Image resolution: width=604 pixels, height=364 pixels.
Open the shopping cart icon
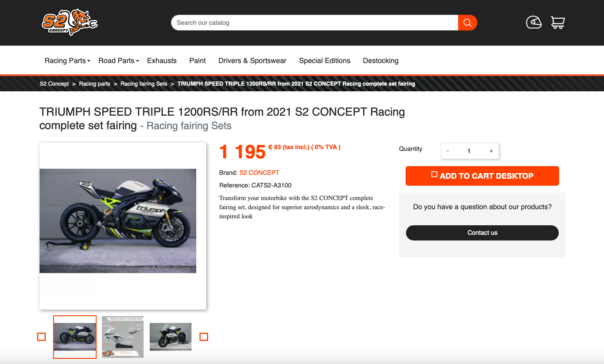[x=557, y=22]
